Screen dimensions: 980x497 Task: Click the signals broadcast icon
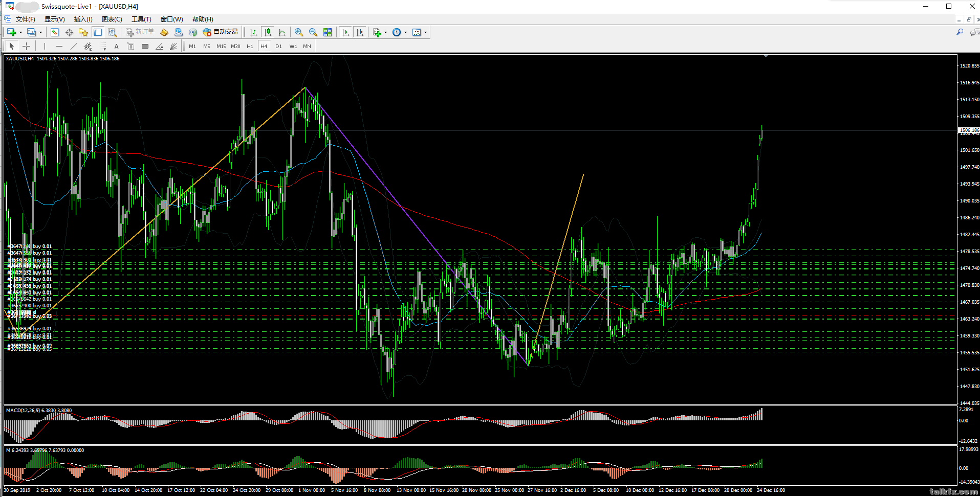click(193, 32)
